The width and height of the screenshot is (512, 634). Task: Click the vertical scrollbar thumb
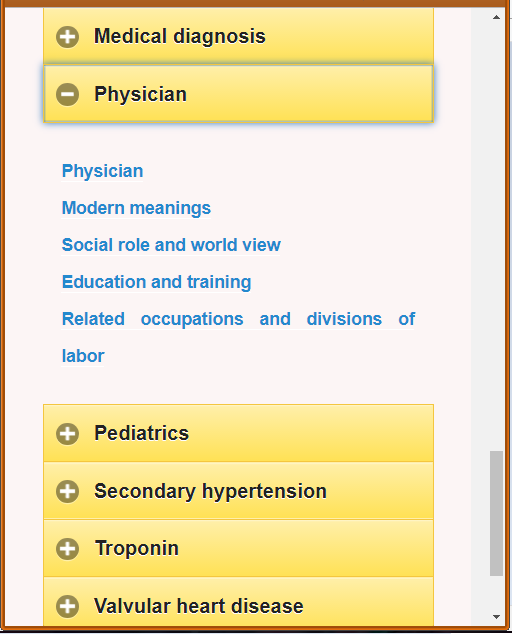point(496,514)
